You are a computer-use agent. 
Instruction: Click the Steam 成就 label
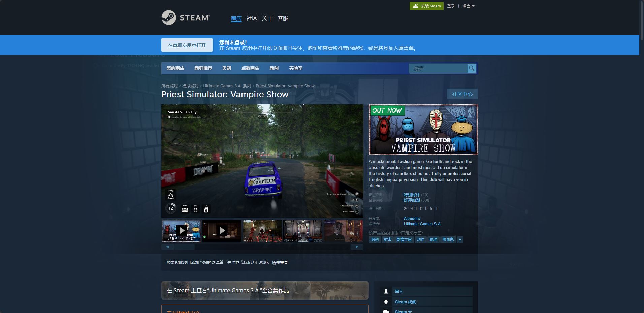pos(406,302)
